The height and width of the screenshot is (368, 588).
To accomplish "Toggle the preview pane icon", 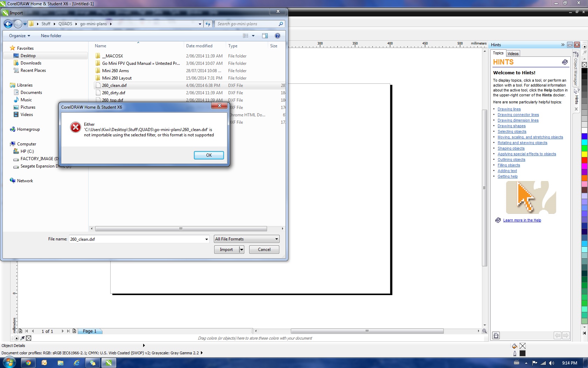I will (265, 36).
